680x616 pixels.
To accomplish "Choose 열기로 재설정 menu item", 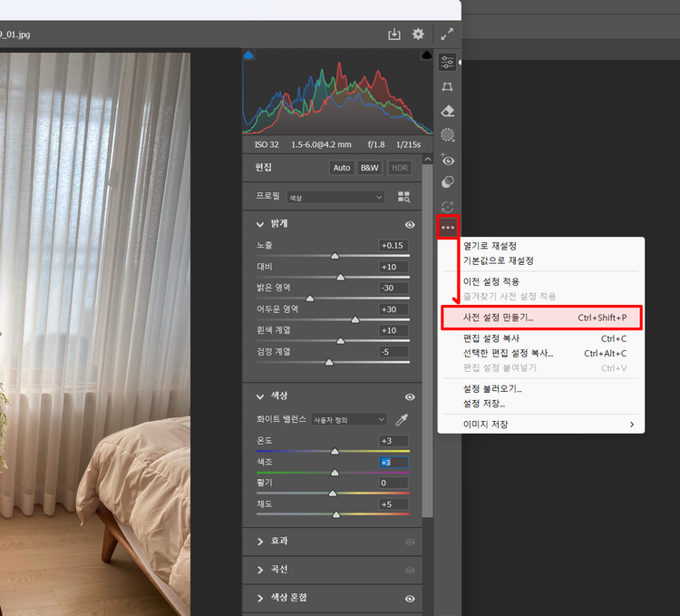I will point(540,246).
